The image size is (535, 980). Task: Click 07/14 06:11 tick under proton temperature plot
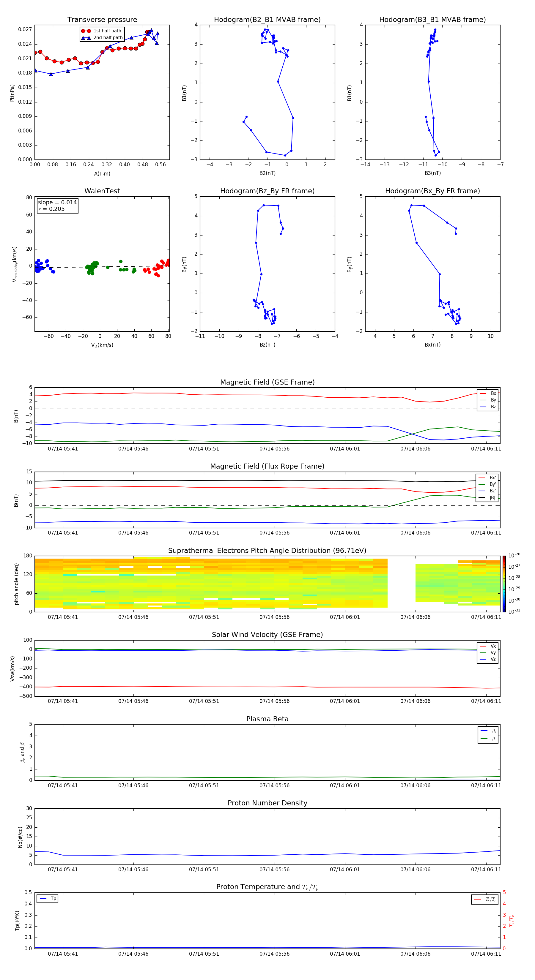[x=486, y=954]
